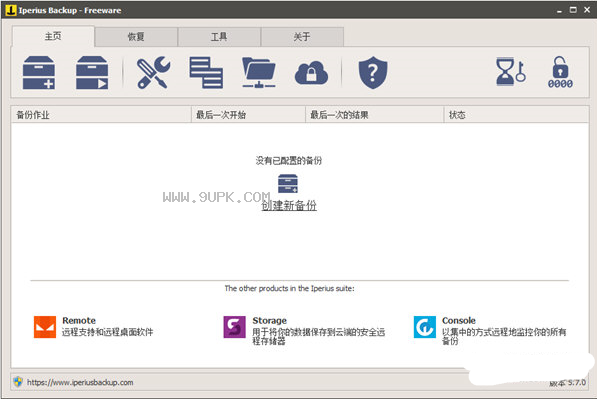
Task: Click the unlock license padlock icon
Action: pos(560,72)
